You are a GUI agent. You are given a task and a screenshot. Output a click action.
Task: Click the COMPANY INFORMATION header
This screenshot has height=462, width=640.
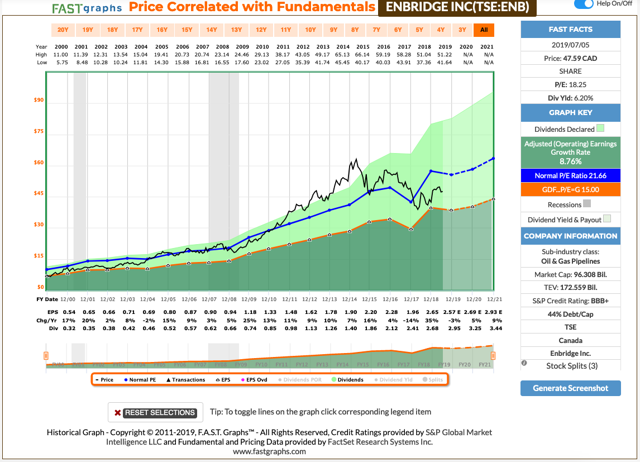point(570,236)
